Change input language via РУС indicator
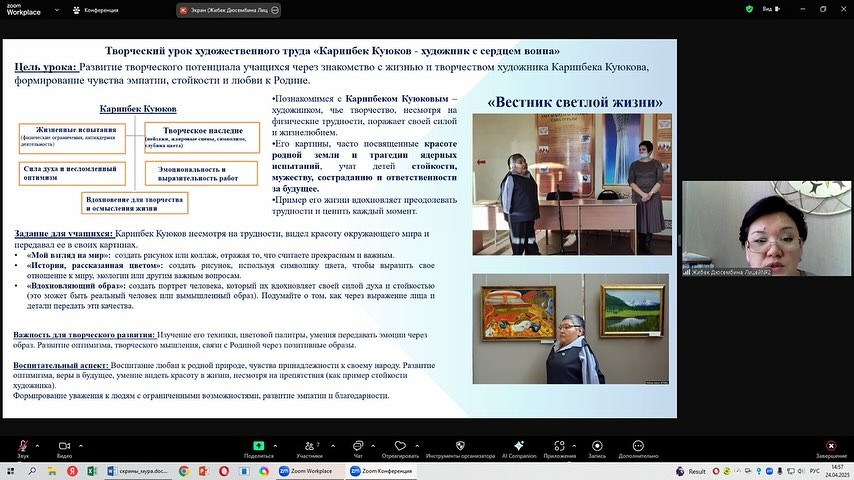This screenshot has height=480, width=854. [814, 471]
